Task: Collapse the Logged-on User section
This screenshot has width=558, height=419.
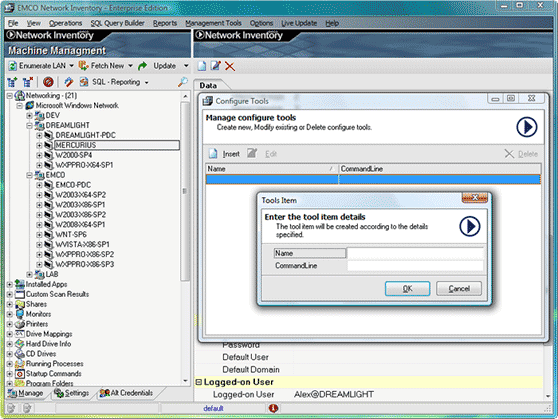Action: (199, 382)
